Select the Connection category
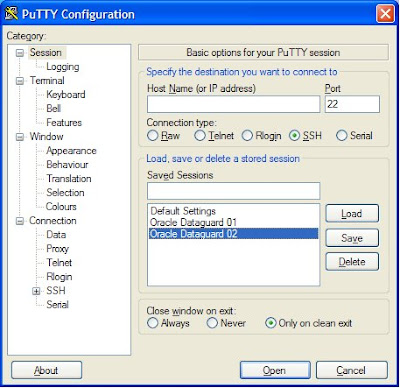 coord(53,220)
